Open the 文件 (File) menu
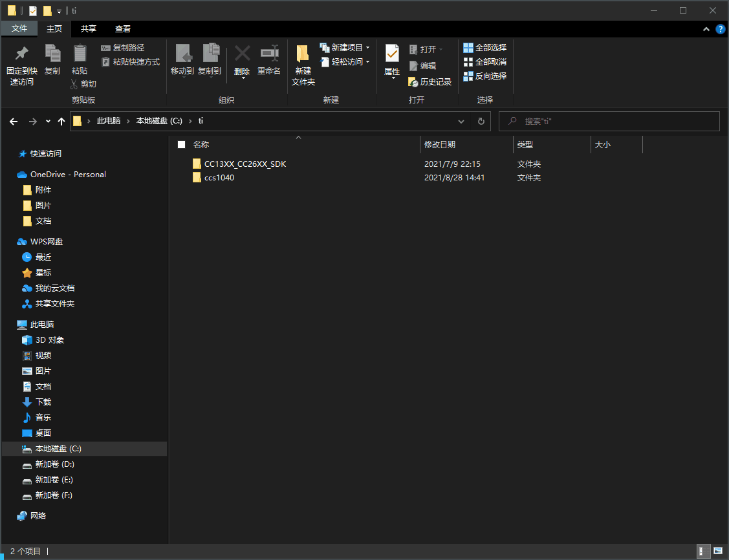 (x=19, y=28)
